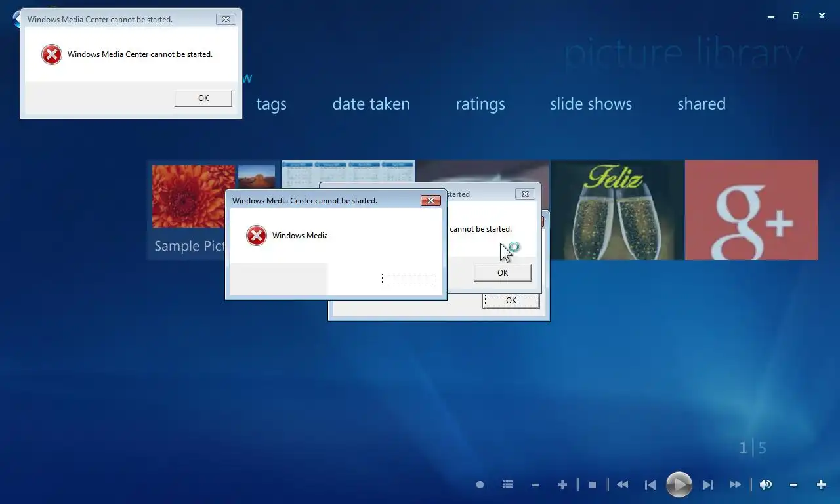Restore down the Media Center window

[x=795, y=16]
